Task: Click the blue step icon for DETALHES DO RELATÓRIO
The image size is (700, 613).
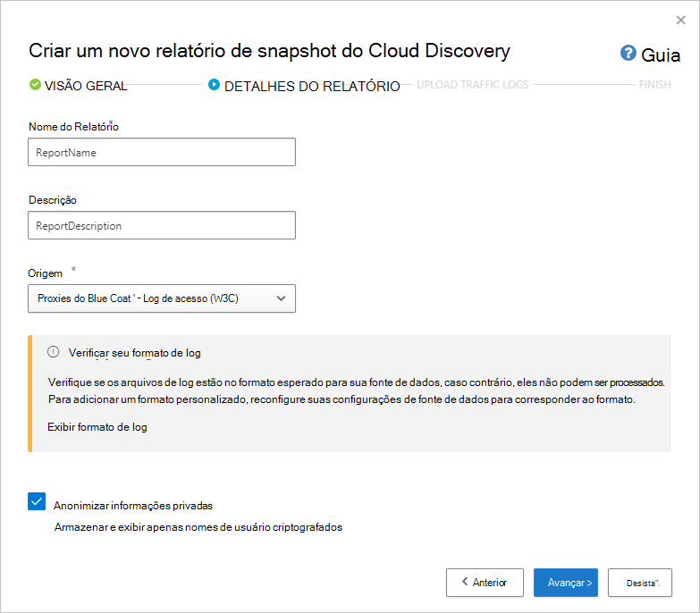Action: (214, 84)
